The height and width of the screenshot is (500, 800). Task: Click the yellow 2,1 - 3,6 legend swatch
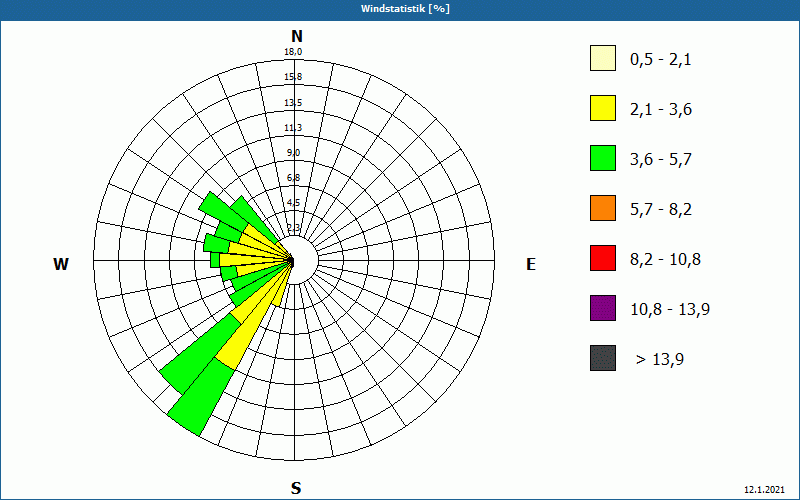603,108
